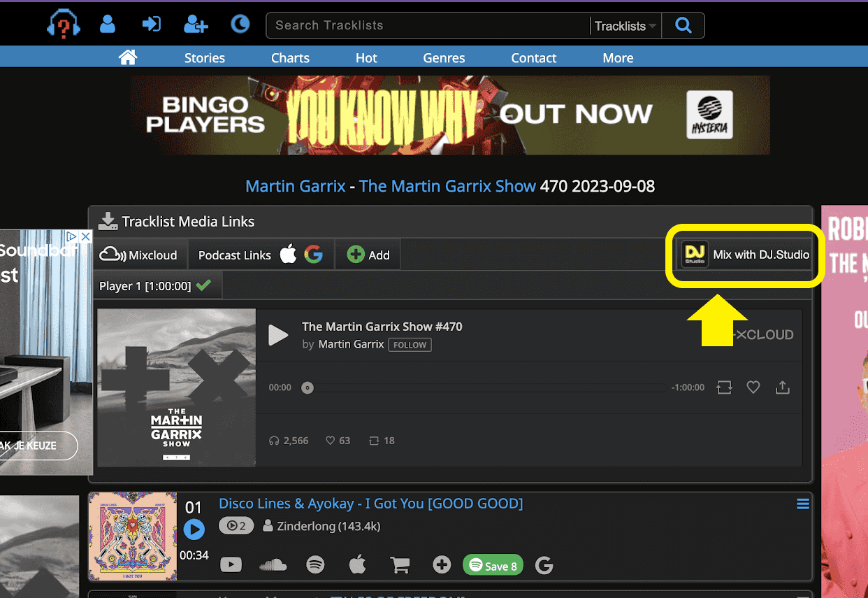Viewport: 868px width, 598px height.
Task: Open the track options hamburger menu
Action: (x=802, y=503)
